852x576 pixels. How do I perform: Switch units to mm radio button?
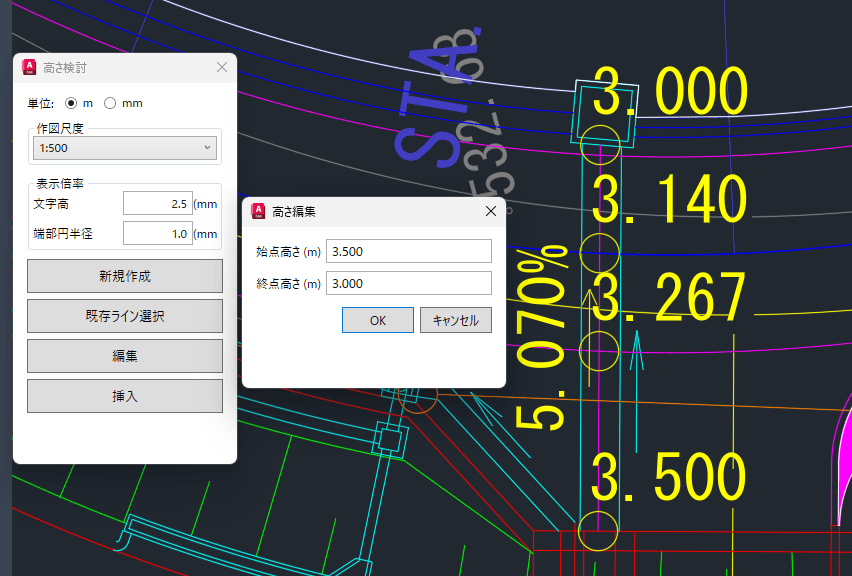110,103
